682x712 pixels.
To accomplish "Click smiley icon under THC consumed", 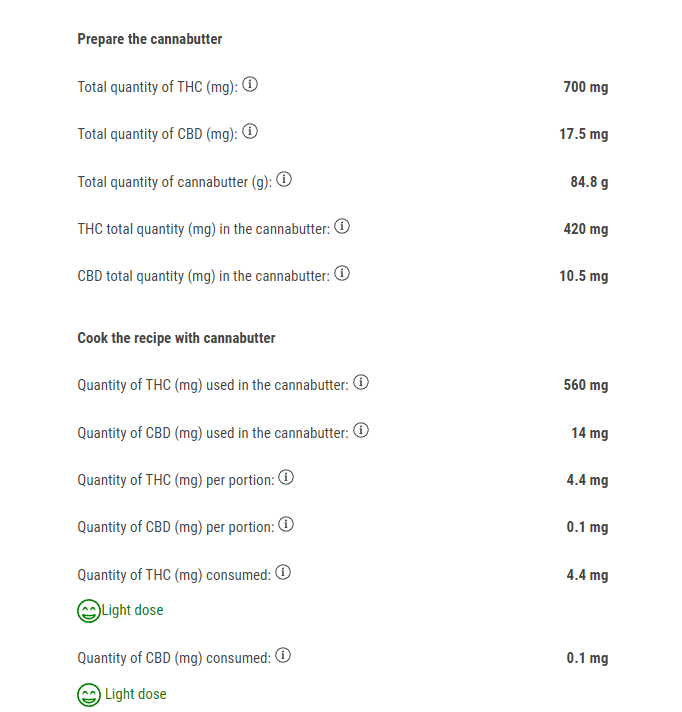I will (89, 611).
